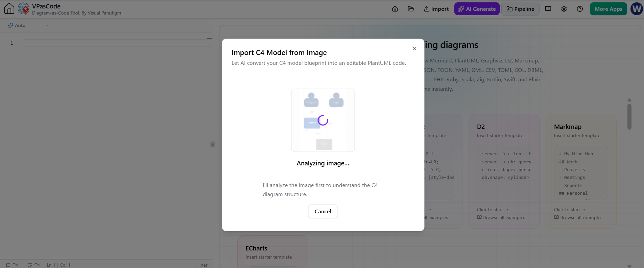The image size is (644, 268).
Task: Click the editor split pane drag handle
Action: [x=213, y=144]
